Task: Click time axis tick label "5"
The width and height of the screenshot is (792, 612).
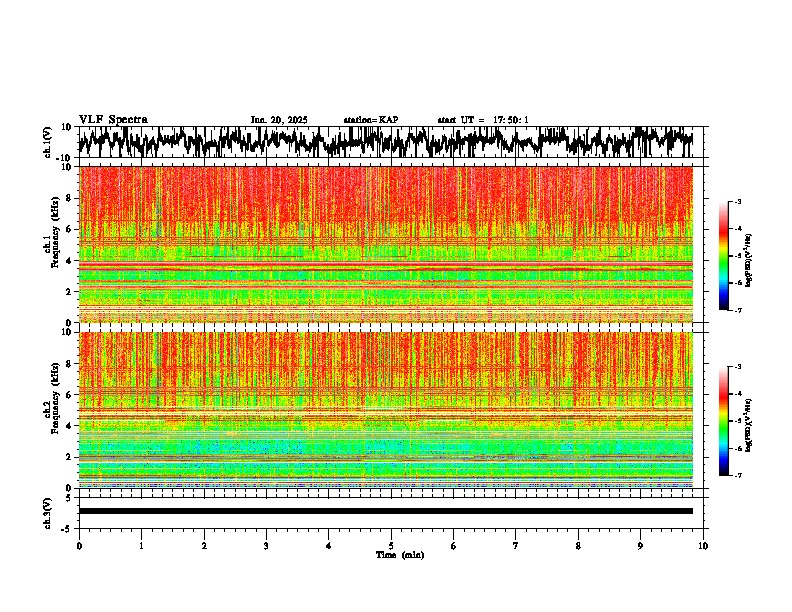Action: (x=391, y=546)
